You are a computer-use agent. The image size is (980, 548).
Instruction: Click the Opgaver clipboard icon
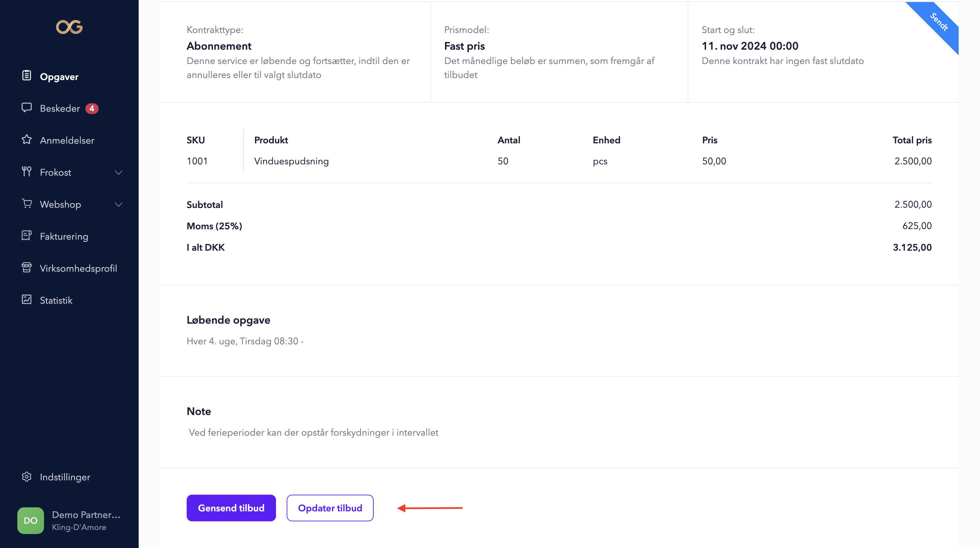click(27, 76)
